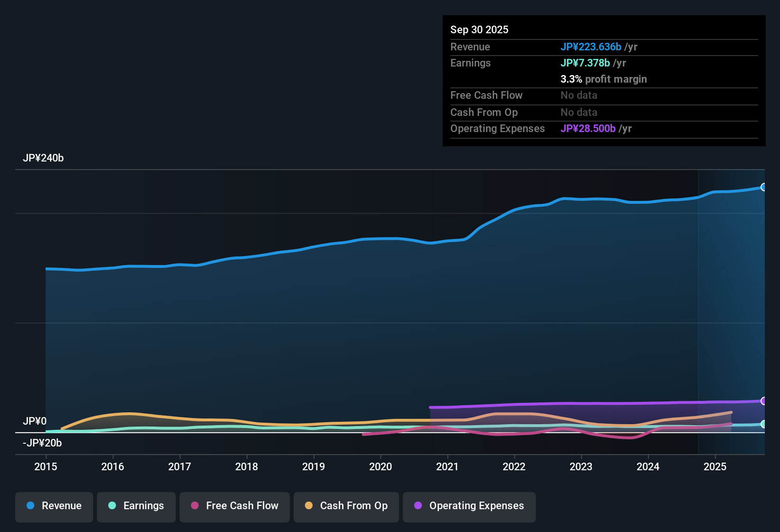Toggle the Operating Expenses series visibility

tap(469, 506)
